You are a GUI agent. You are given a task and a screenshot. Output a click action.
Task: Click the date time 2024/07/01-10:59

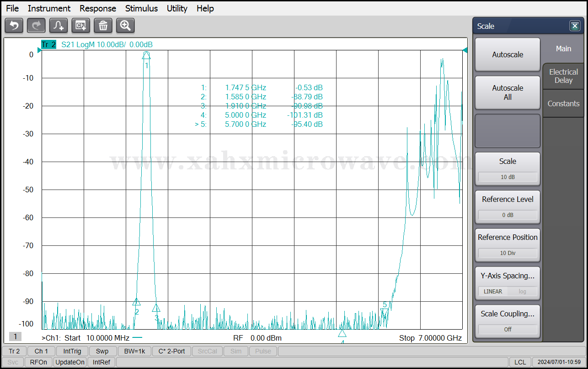pos(559,362)
